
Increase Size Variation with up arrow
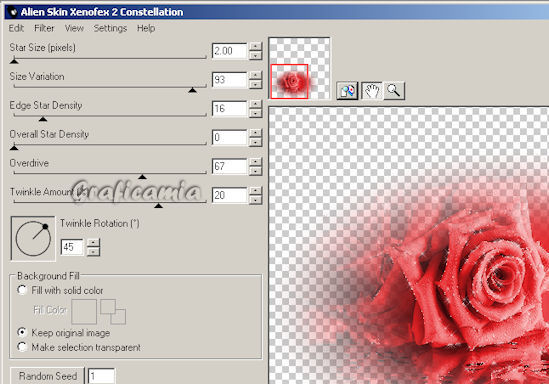pyautogui.click(x=256, y=75)
